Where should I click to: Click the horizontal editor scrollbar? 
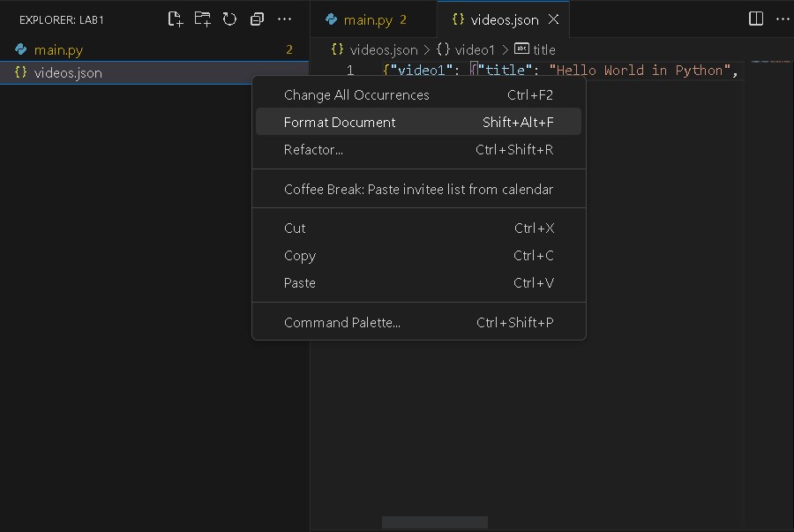(x=434, y=522)
